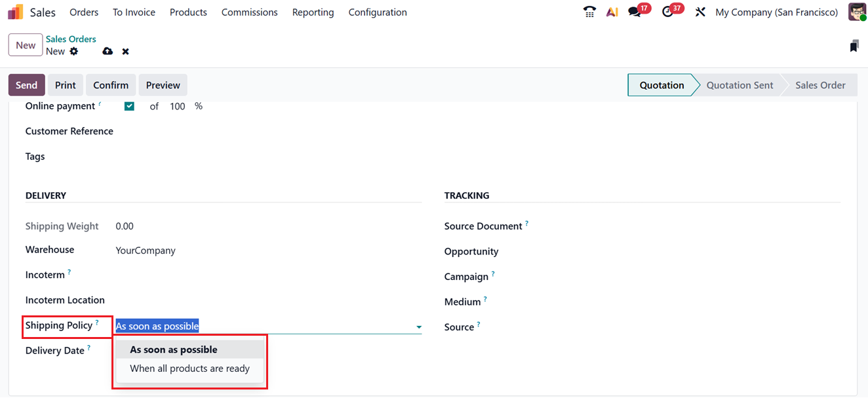The image size is (868, 398).
Task: Choose "As soon as possible" option
Action: [174, 349]
